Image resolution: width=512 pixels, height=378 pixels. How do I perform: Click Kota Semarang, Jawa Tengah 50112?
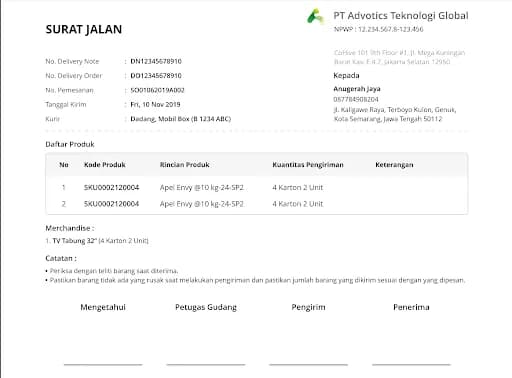[x=388, y=119]
